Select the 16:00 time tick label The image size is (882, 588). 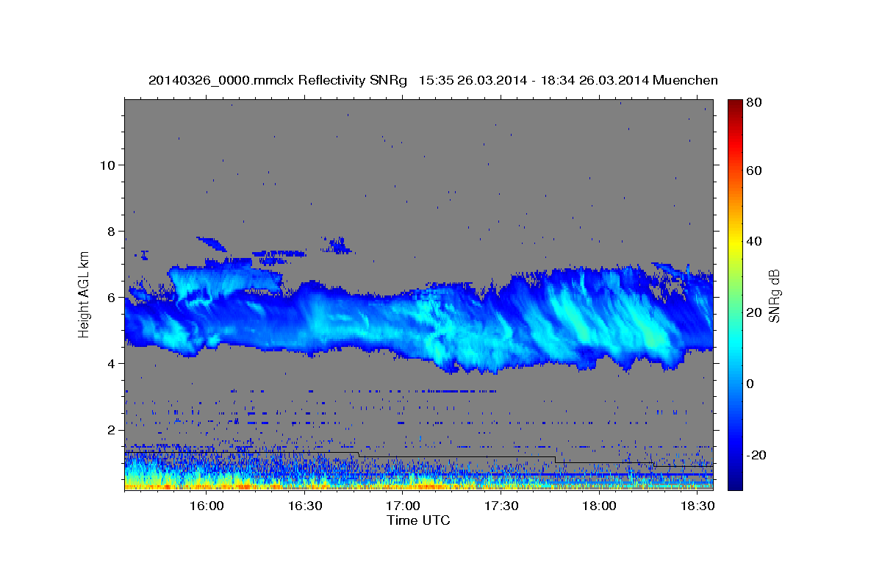(207, 506)
